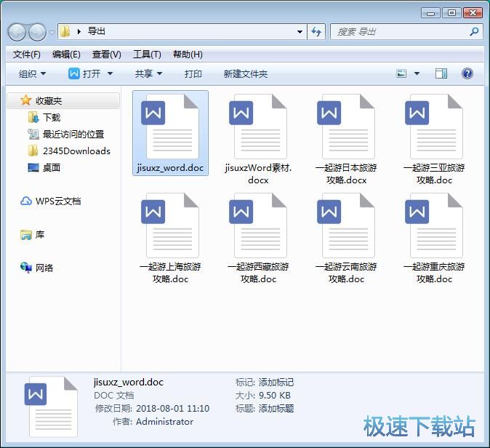Open the 编辑(E) menu
Viewport: 490px width, 448px height.
pyautogui.click(x=66, y=55)
